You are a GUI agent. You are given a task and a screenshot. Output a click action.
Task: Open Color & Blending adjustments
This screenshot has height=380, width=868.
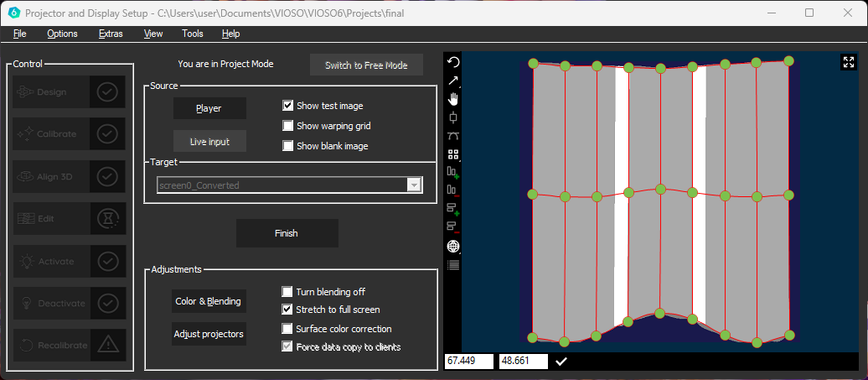208,301
